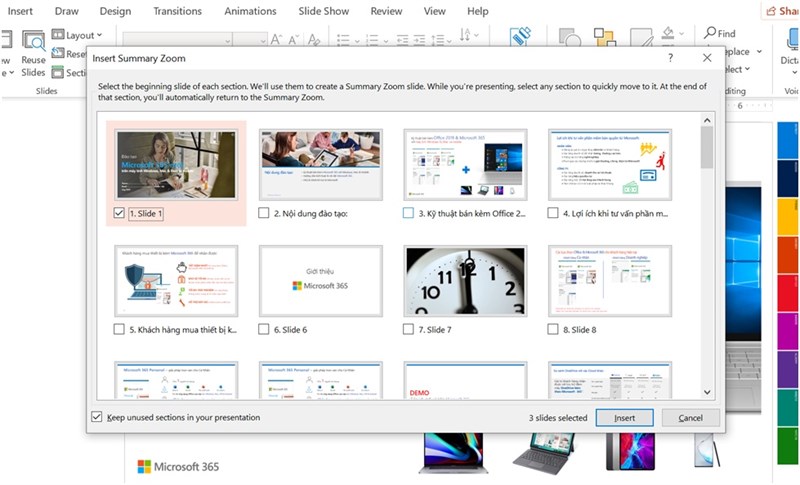The height and width of the screenshot is (485, 800).
Task: Click the dialog scrollbar down arrow
Action: coord(707,392)
